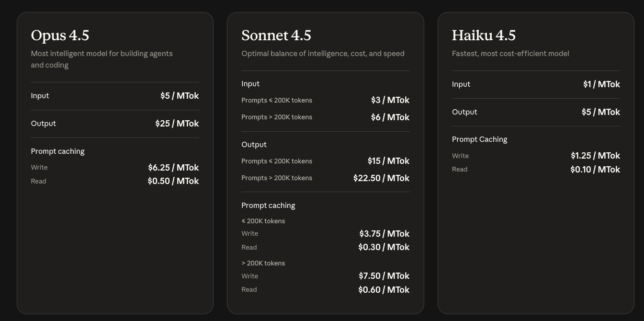
Task: Click the Haiku 4.5 Prompt Caching label
Action: tap(479, 139)
